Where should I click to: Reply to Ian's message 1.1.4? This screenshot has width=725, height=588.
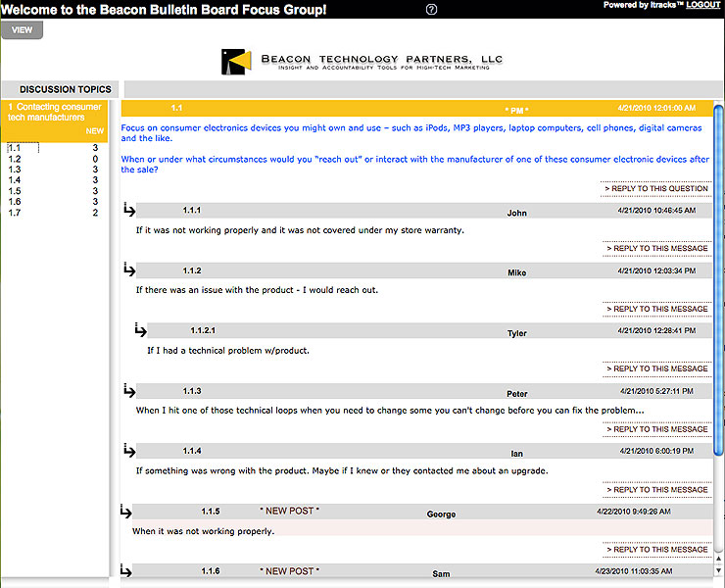click(x=657, y=490)
